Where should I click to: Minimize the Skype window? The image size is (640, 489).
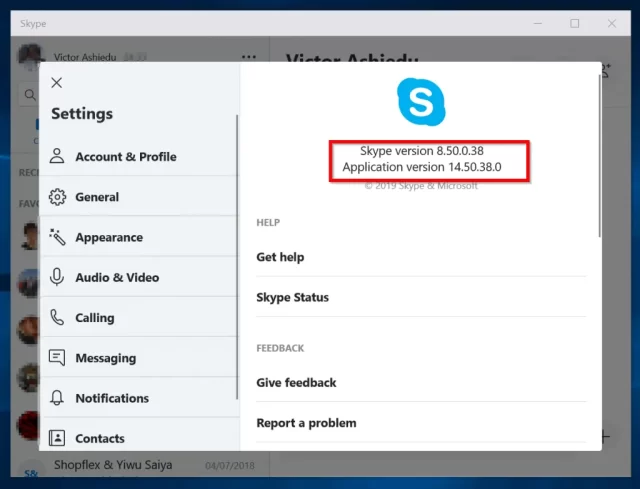(538, 23)
